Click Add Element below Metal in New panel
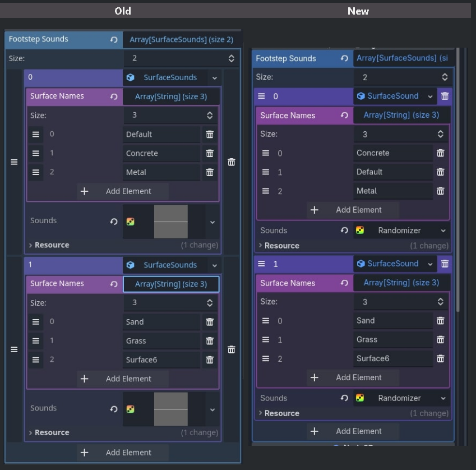Screen dimensions: 476x470 point(353,210)
